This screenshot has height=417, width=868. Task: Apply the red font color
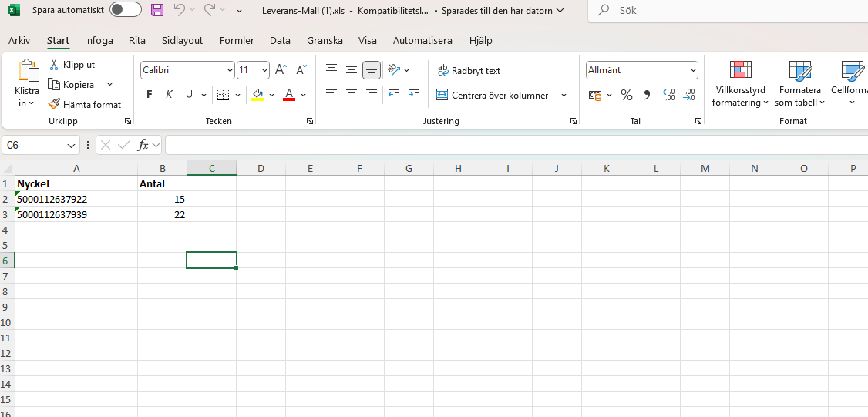point(288,95)
